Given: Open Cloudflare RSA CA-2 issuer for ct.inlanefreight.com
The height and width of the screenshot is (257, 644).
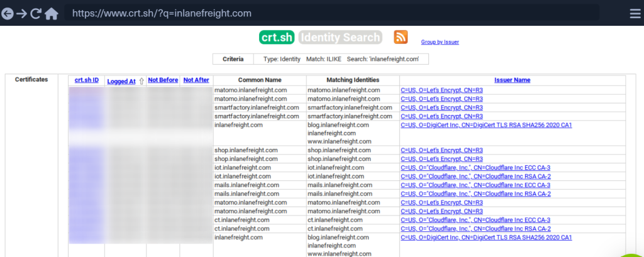Looking at the screenshot, I should pyautogui.click(x=475, y=229).
